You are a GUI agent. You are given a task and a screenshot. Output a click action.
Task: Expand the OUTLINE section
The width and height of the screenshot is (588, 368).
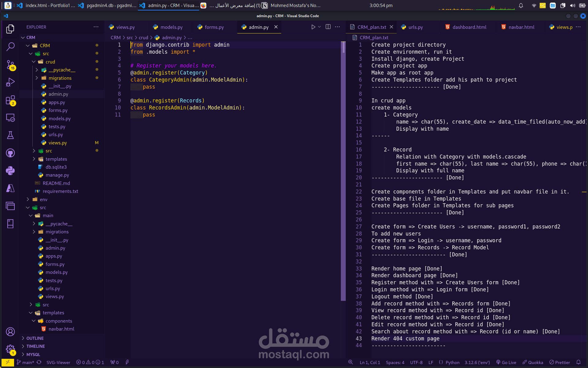[35, 338]
